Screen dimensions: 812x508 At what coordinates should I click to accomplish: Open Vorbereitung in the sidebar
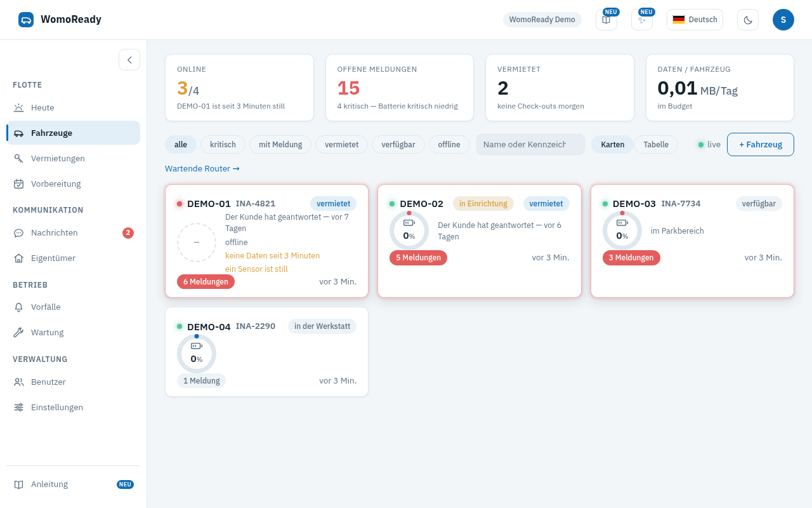[x=73, y=184]
